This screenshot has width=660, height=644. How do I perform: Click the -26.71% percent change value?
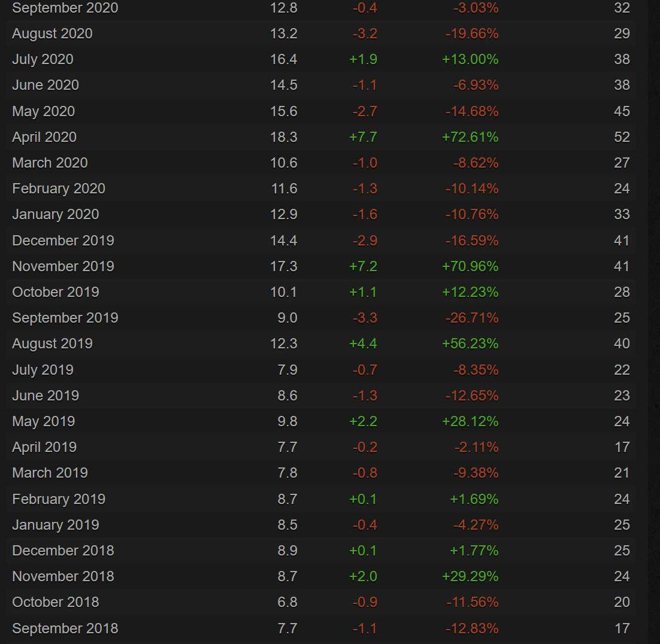(472, 318)
